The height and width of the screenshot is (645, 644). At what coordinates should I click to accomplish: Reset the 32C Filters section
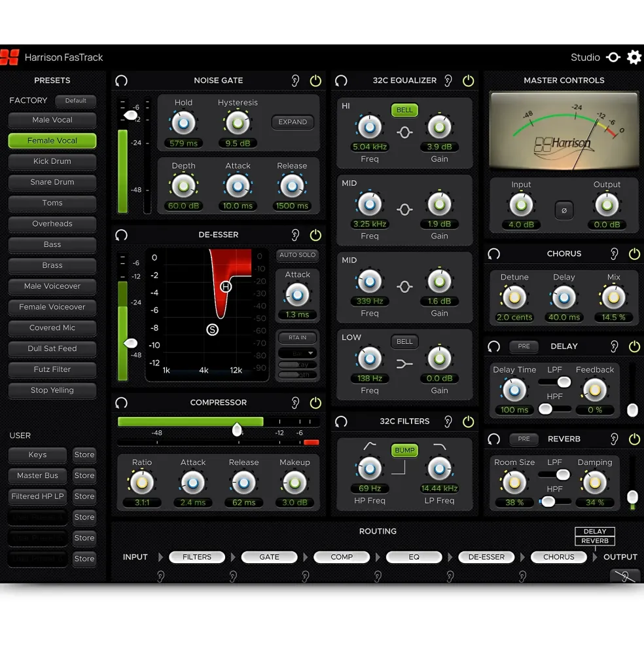[341, 421]
